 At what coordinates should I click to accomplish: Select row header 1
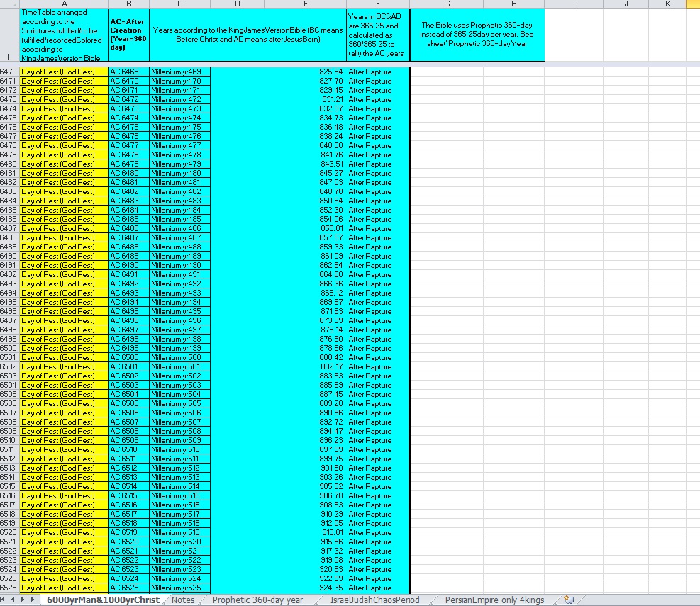9,35
